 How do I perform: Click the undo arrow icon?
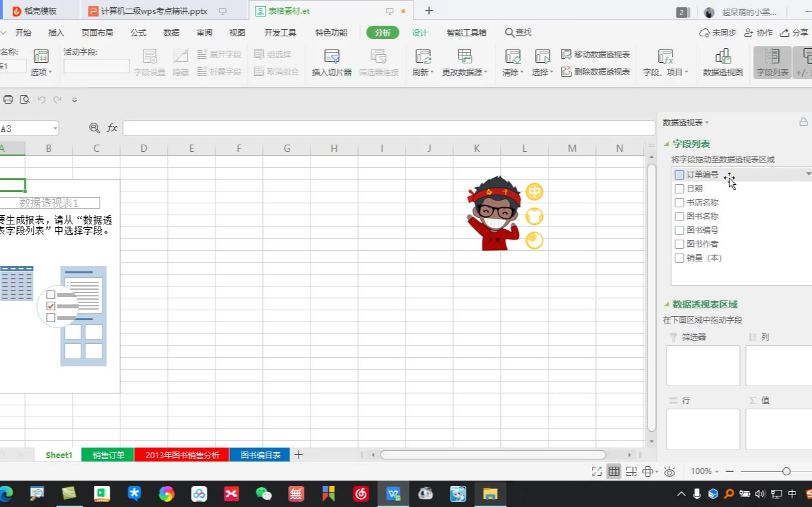tap(41, 100)
